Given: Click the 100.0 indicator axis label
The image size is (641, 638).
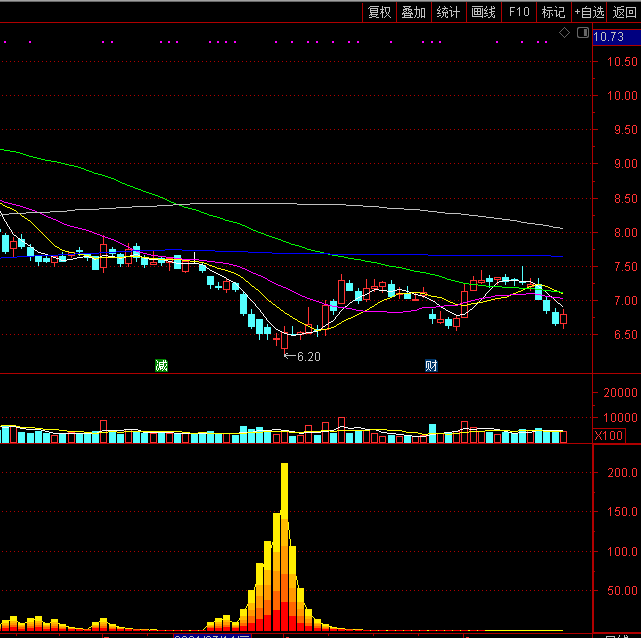Looking at the screenshot, I should coord(622,552).
